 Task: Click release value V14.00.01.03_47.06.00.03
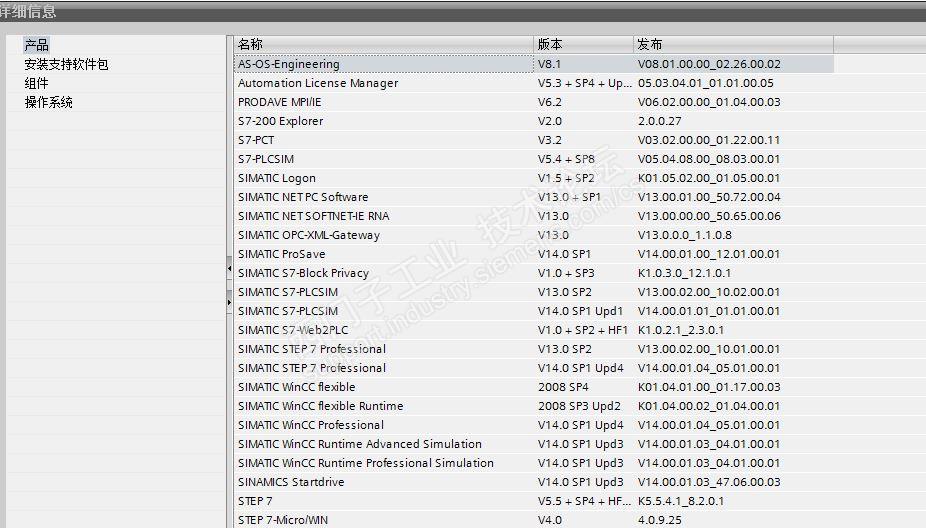tap(709, 482)
